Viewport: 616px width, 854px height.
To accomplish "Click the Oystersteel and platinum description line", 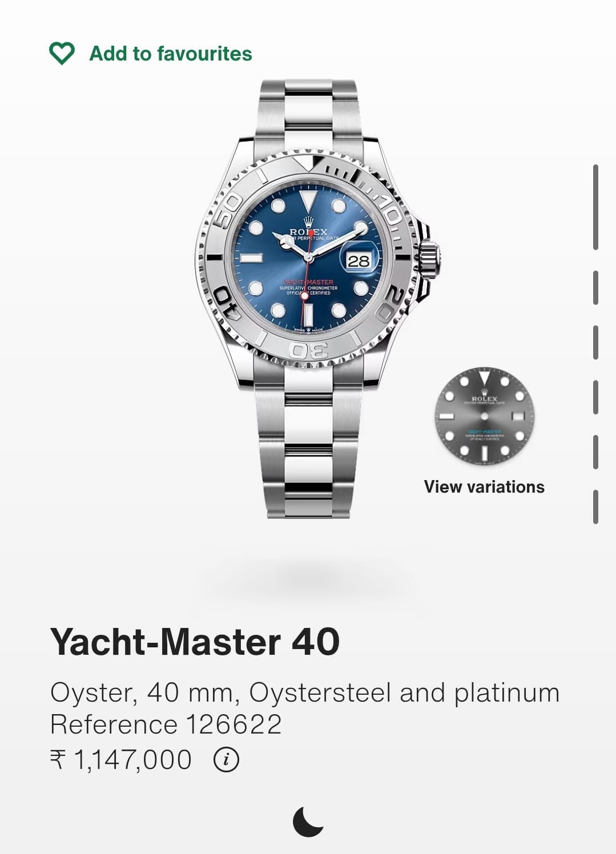I will (305, 693).
